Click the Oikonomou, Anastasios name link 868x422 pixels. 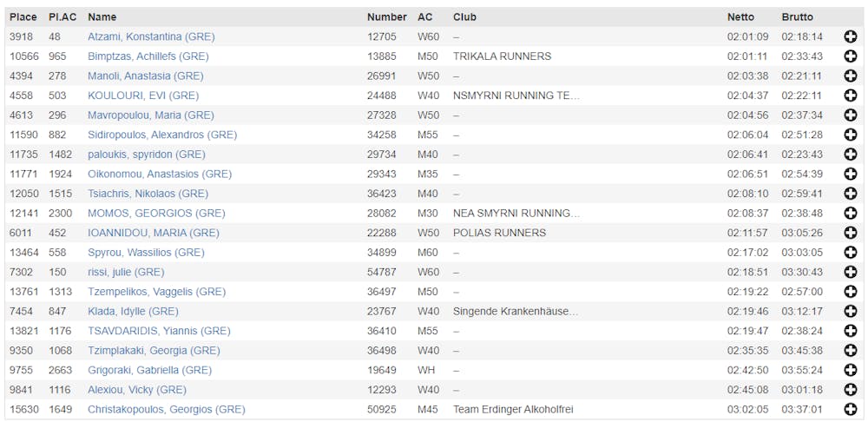(160, 174)
